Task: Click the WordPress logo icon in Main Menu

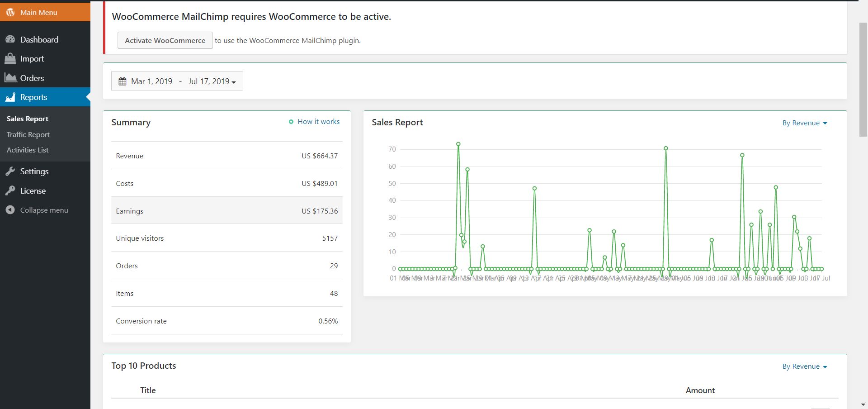Action: [10, 12]
